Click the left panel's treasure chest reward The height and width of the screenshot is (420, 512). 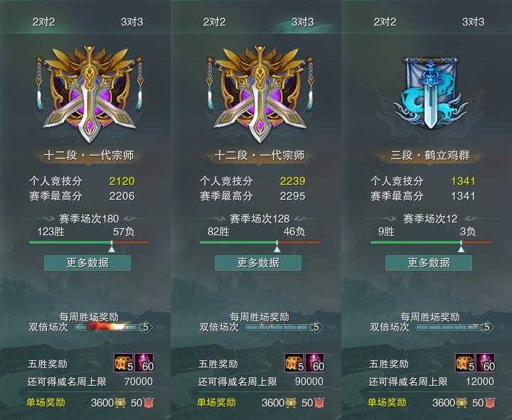[x=124, y=363]
